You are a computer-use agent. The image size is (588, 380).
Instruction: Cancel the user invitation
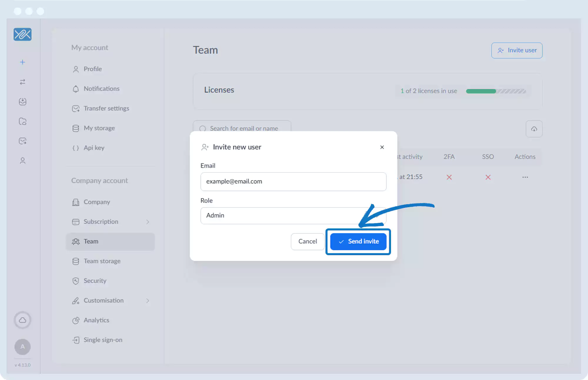pos(308,241)
